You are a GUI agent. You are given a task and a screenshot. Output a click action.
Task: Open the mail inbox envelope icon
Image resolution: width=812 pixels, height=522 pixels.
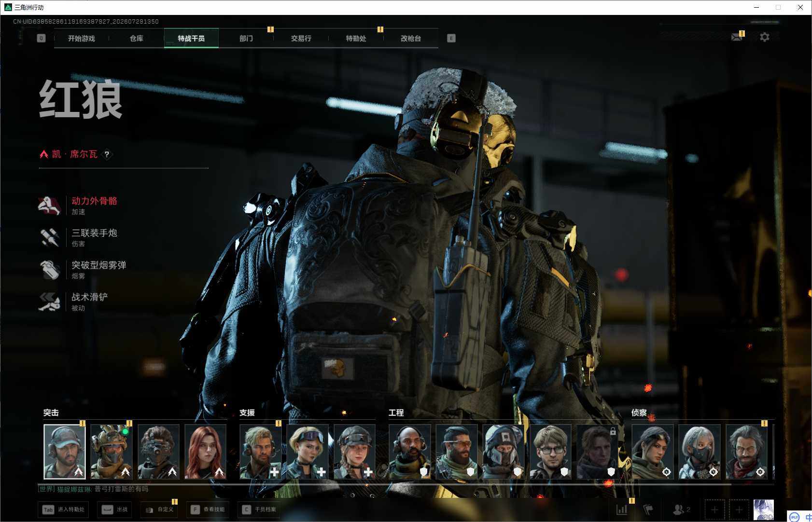737,37
